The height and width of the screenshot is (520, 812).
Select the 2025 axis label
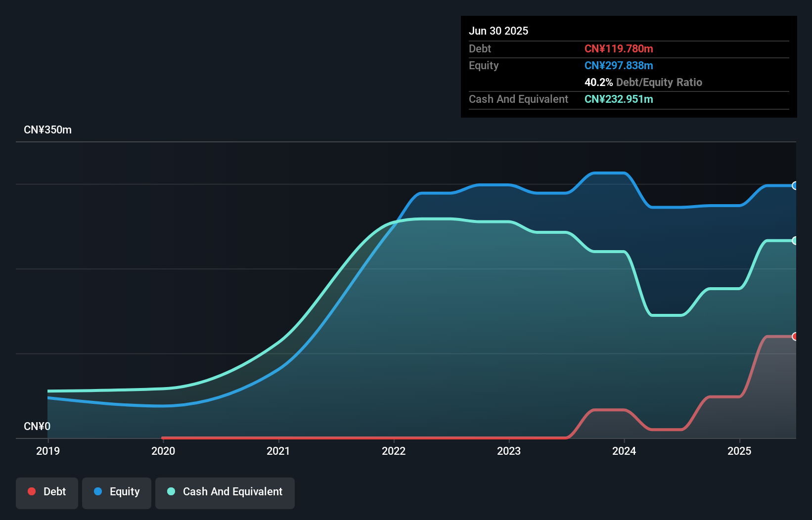click(739, 451)
